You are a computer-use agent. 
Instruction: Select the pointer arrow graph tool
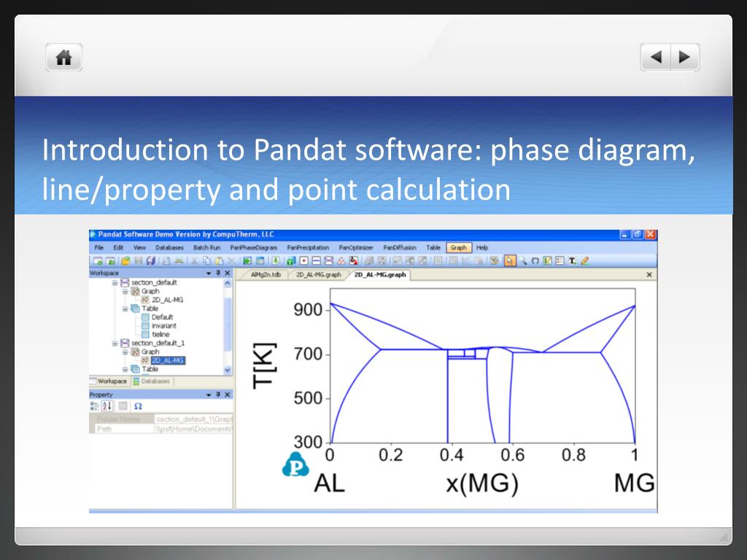[x=510, y=260]
